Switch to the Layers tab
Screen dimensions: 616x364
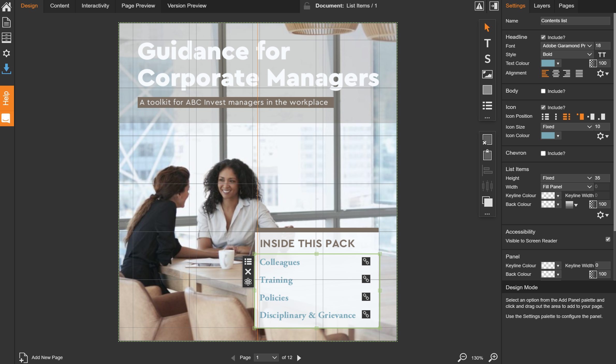pyautogui.click(x=542, y=6)
